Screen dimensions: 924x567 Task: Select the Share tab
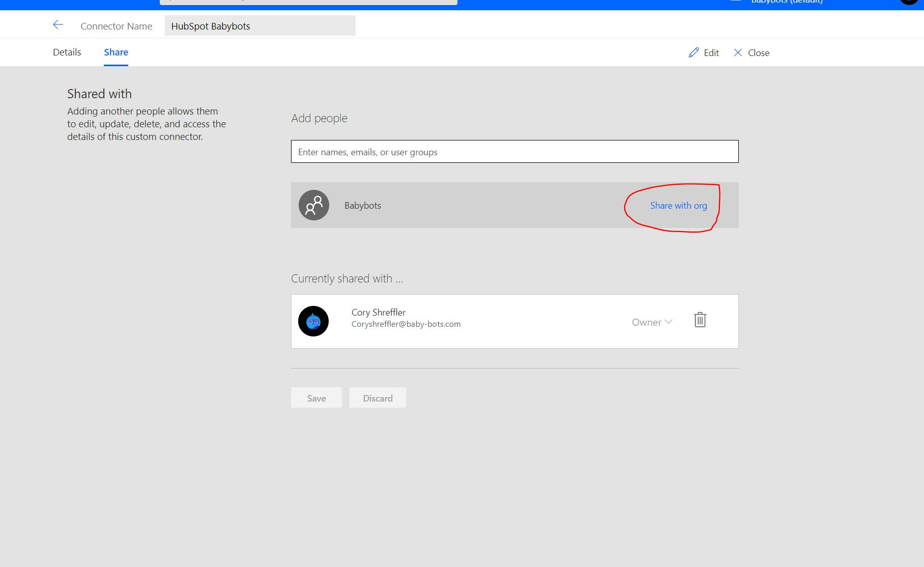pyautogui.click(x=116, y=52)
